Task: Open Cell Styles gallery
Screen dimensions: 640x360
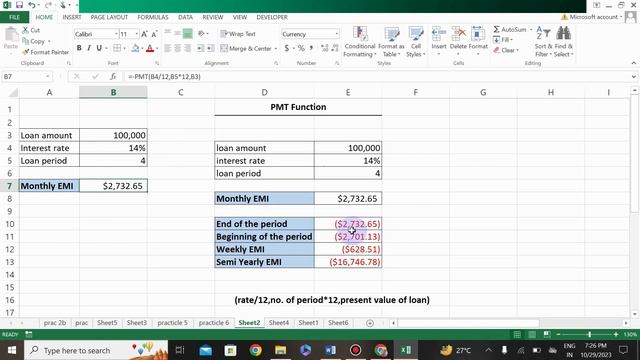Action: (416, 42)
